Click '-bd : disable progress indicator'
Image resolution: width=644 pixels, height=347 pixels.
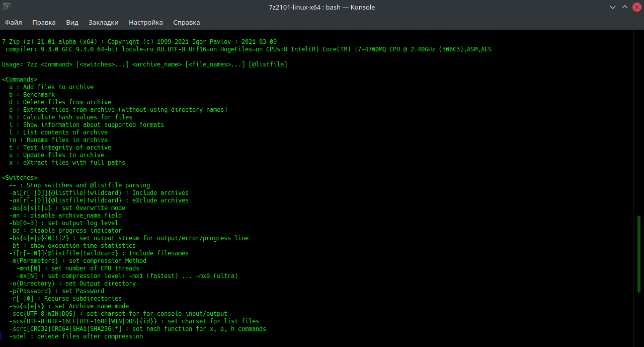point(65,231)
